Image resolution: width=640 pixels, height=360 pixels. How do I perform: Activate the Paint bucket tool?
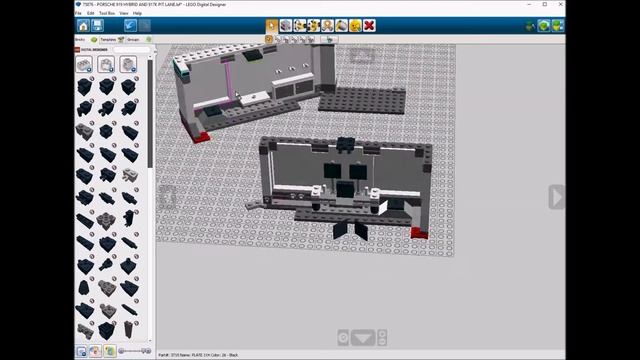click(341, 26)
